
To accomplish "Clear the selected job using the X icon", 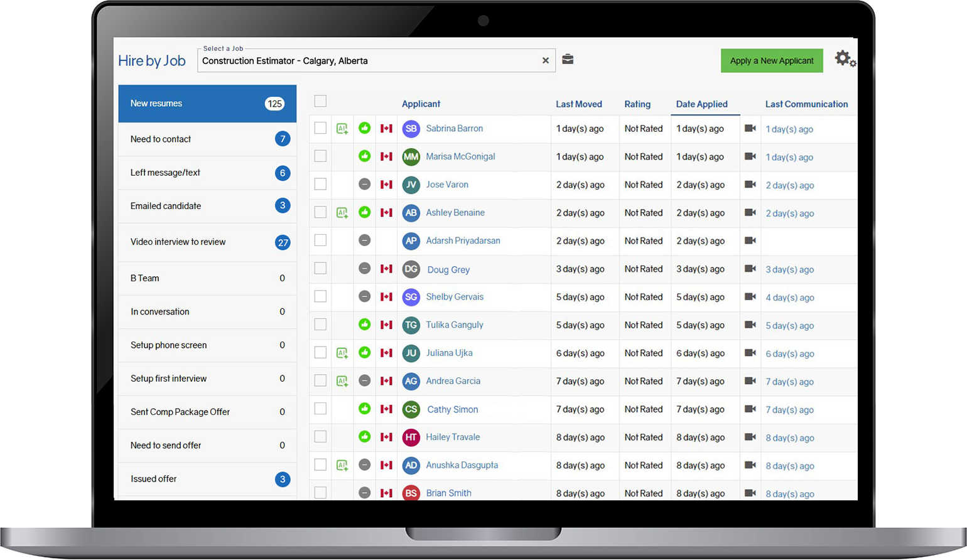I will (546, 60).
